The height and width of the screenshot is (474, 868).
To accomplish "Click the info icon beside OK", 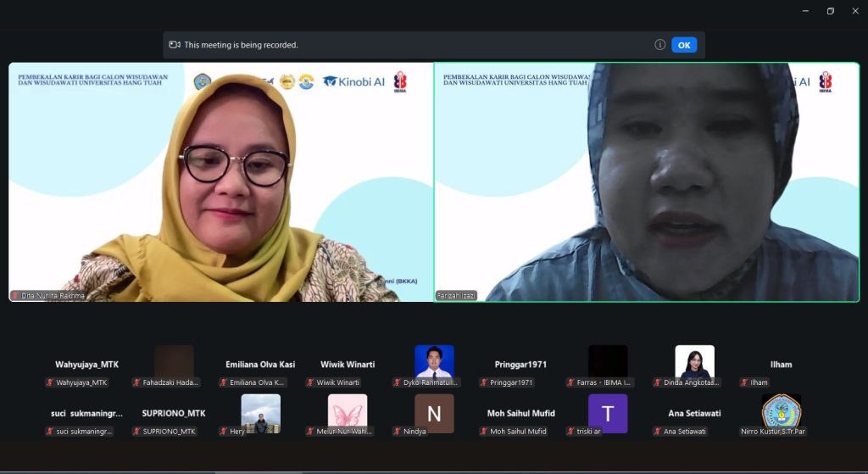I will 659,45.
